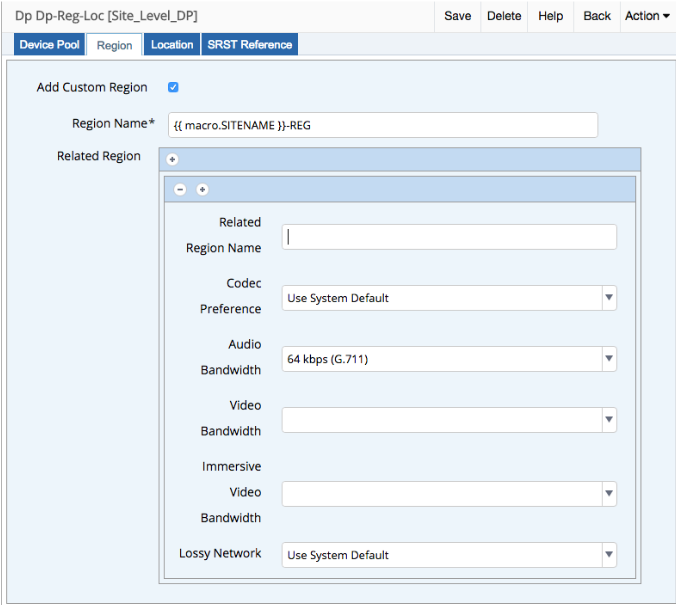Open the Help page

550,16
